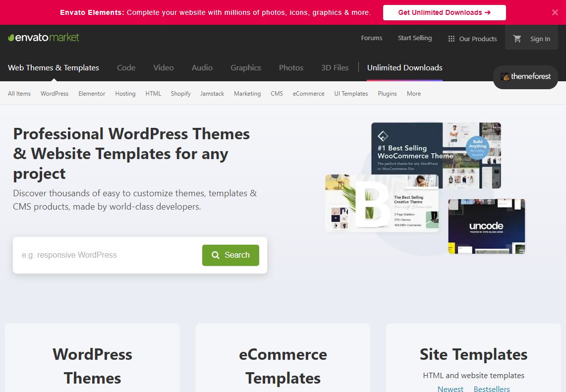Open Unlimited Downloads tab
Viewport: 566px width, 392px height.
(x=404, y=67)
